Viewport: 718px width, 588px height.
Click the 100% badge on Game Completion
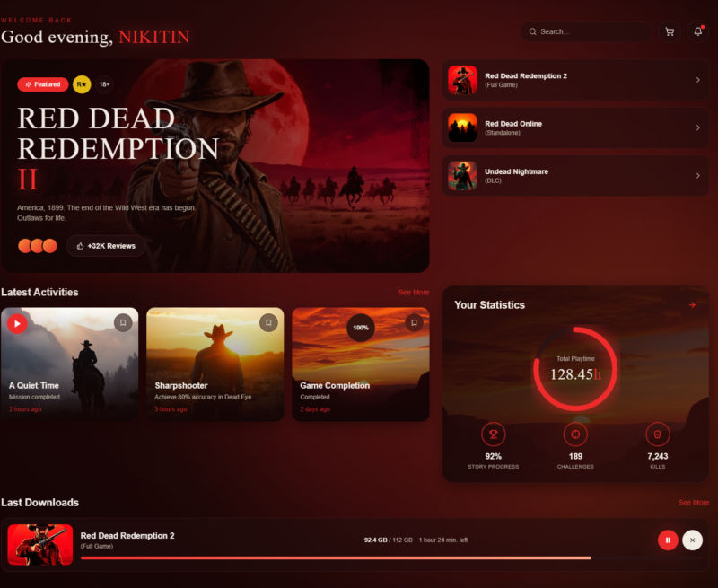pos(361,328)
